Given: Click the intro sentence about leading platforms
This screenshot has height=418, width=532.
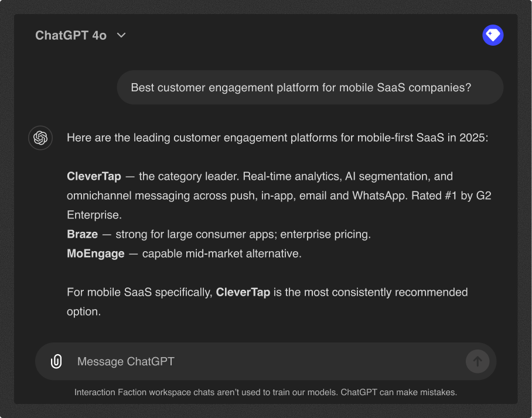Looking at the screenshot, I should click(278, 138).
